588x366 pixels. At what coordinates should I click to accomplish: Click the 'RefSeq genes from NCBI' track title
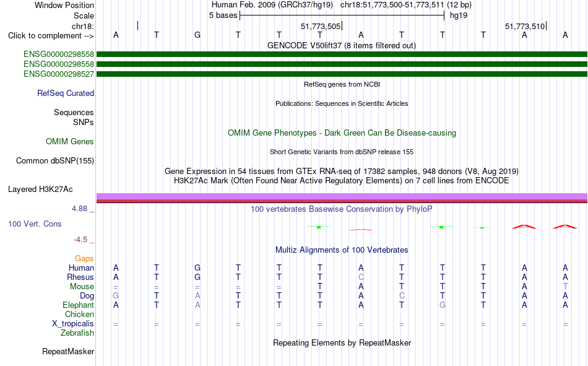[x=342, y=84]
